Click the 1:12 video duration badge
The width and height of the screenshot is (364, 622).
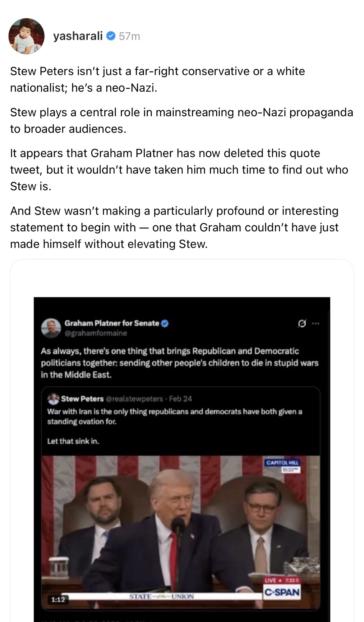click(x=58, y=599)
